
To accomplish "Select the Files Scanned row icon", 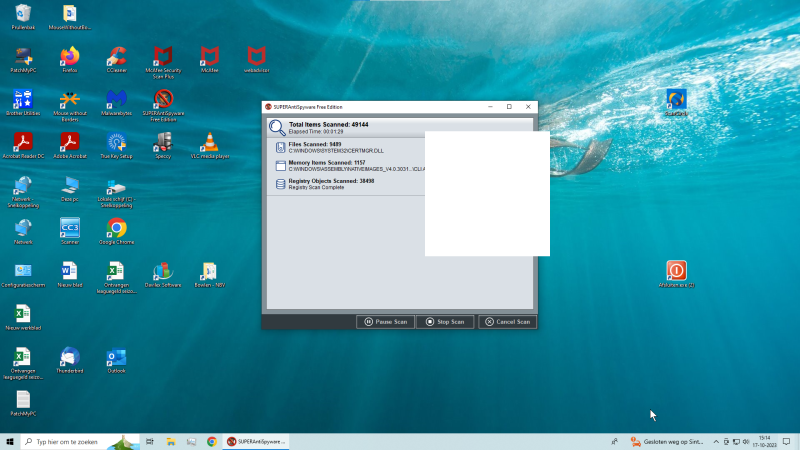I will 280,147.
